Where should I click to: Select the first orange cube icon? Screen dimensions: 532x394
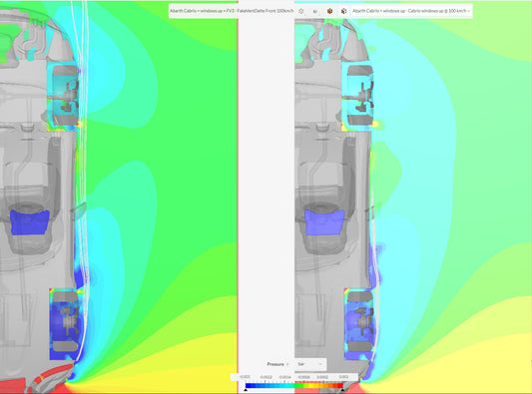coord(329,11)
